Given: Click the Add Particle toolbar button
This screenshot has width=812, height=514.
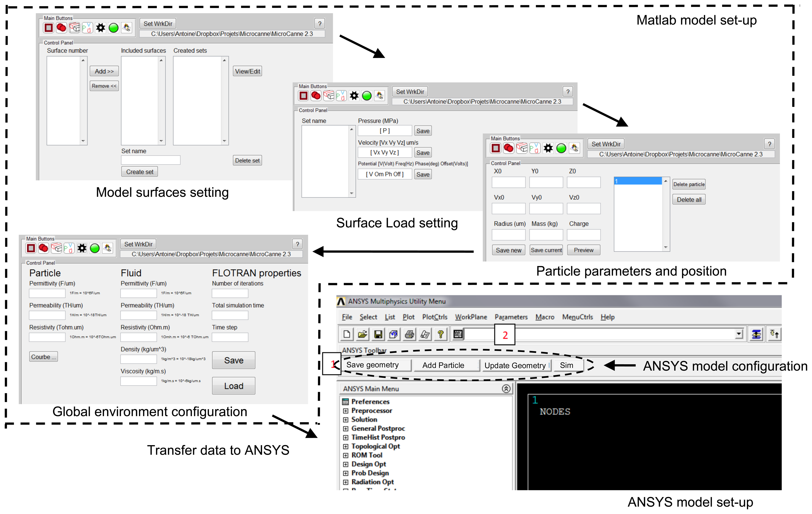Looking at the screenshot, I should coord(443,365).
